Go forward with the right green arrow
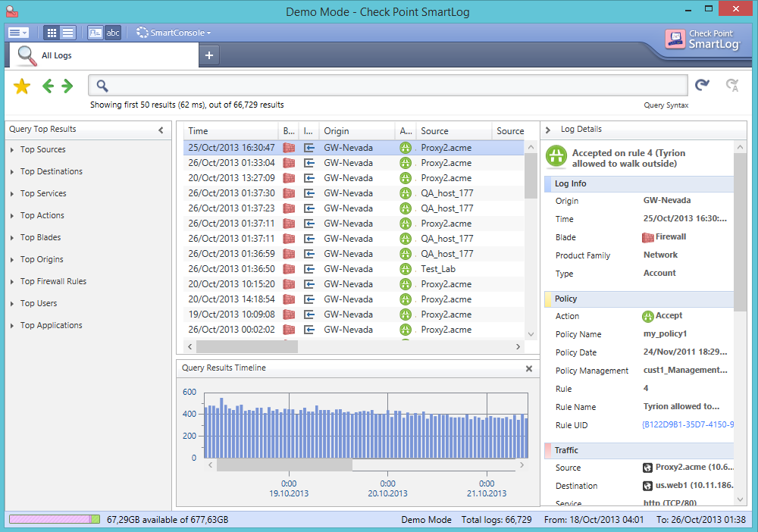 coord(67,86)
